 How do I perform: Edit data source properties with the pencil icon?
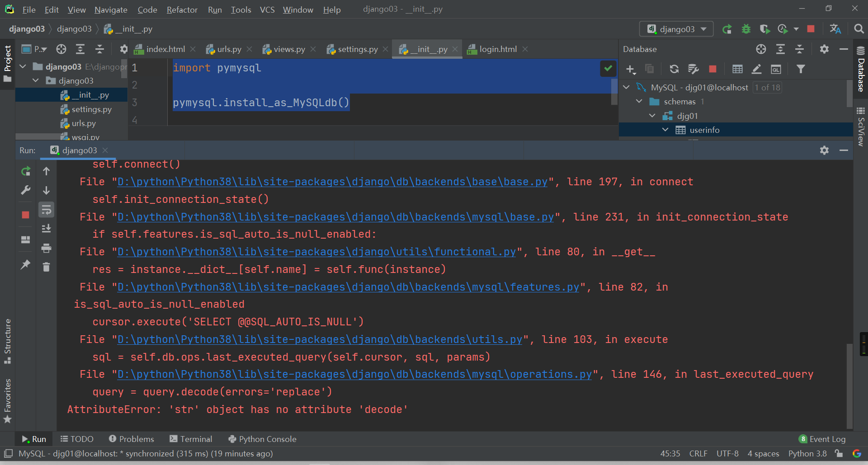[756, 69]
